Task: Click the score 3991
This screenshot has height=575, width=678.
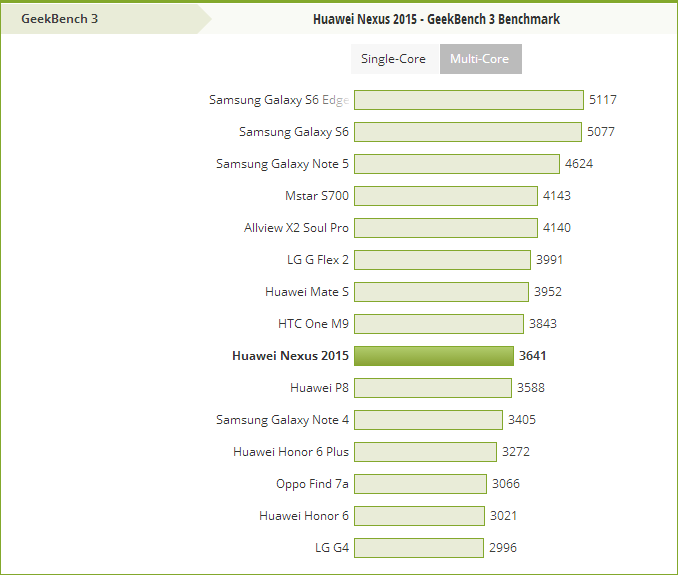Action: (550, 260)
